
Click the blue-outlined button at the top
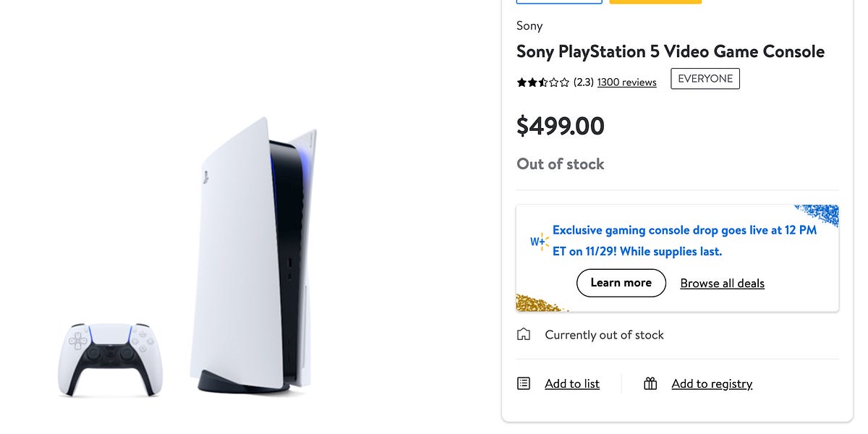click(558, 1)
